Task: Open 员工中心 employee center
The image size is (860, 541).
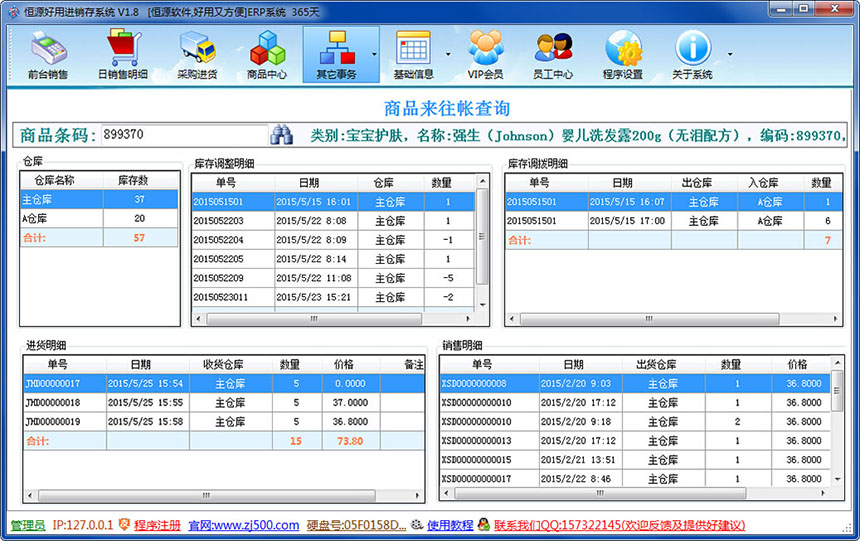Action: 553,54
